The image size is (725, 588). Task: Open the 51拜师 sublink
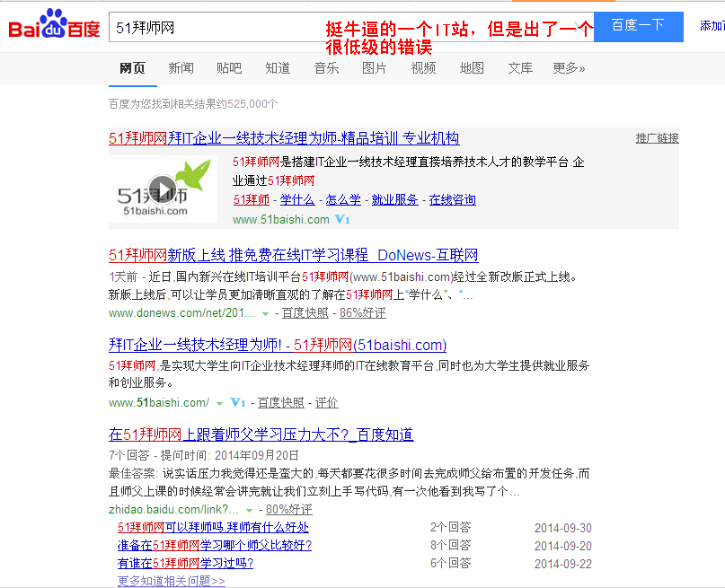(x=251, y=200)
